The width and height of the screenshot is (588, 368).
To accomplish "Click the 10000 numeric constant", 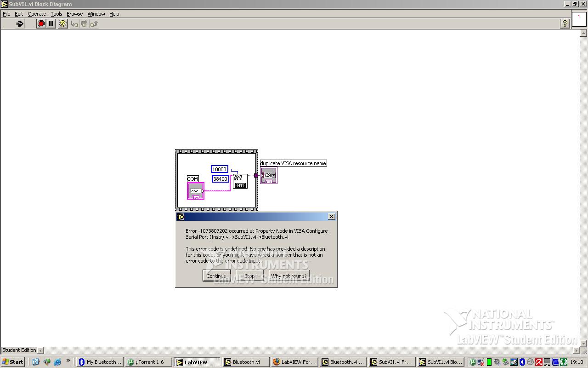I will [x=220, y=169].
